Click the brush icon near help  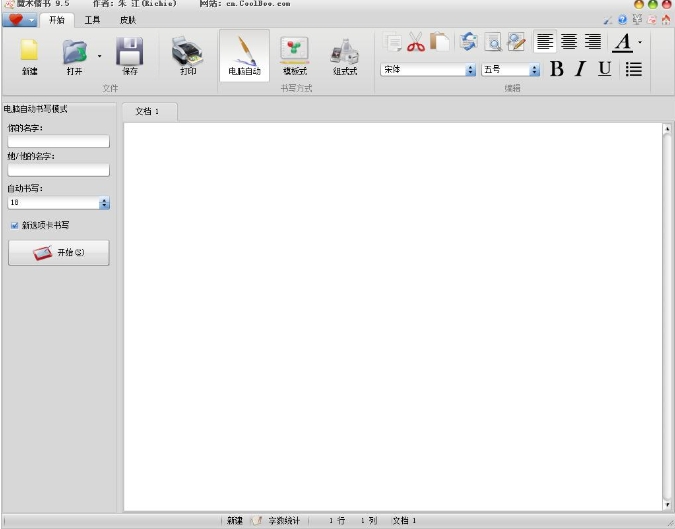607,20
